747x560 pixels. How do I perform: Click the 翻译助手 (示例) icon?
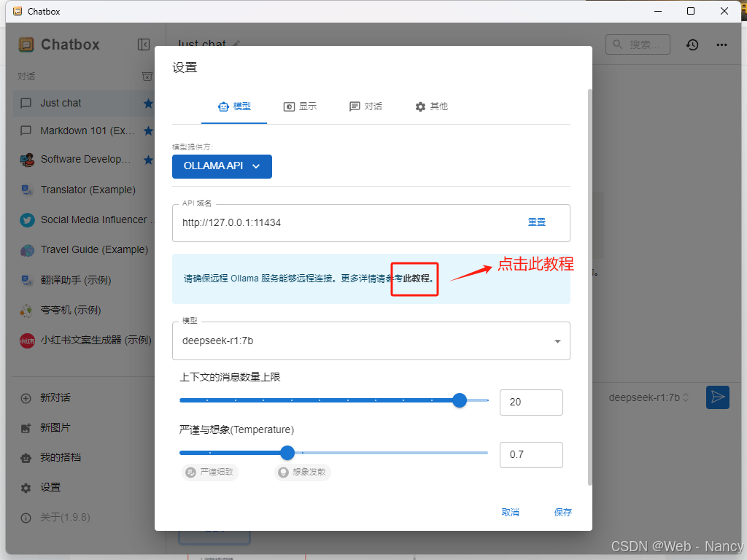tap(27, 280)
